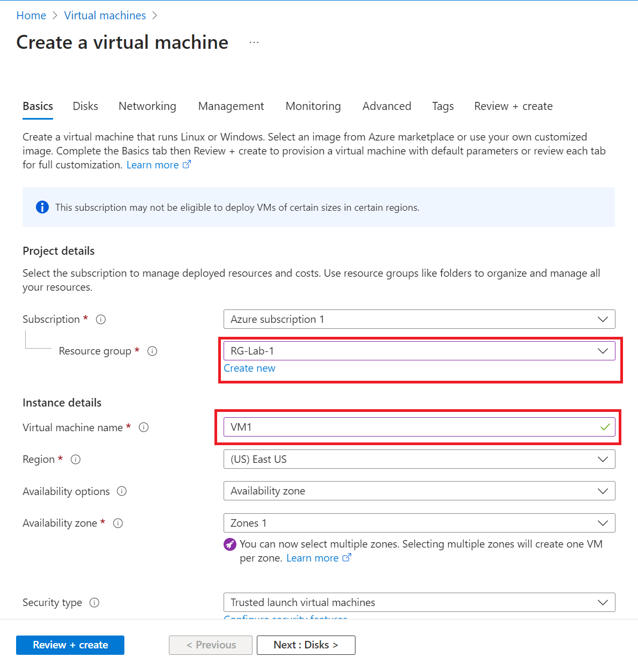Click the Region info icon
638x672 pixels.
coord(76,459)
